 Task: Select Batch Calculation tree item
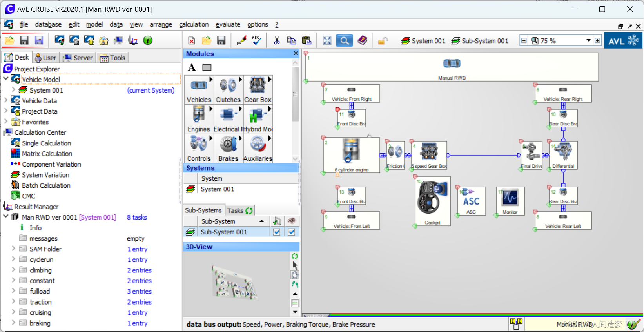[46, 185]
